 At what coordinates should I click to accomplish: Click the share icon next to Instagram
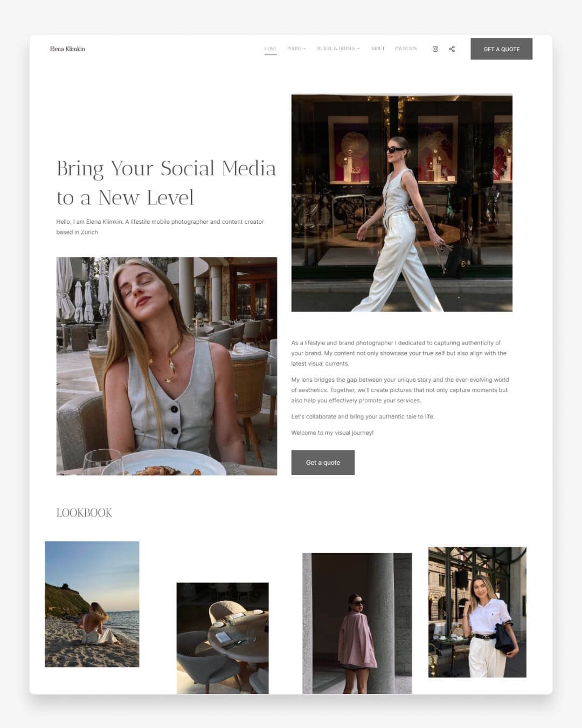pos(452,49)
